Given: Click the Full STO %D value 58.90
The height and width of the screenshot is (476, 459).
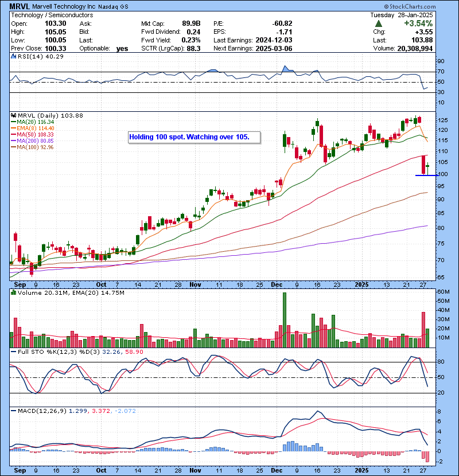Looking at the screenshot, I should click(x=134, y=352).
